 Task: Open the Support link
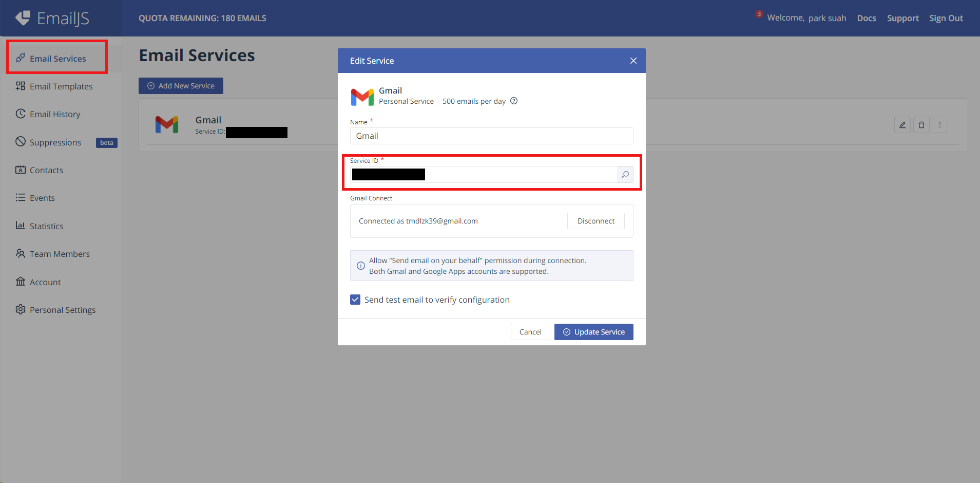point(903,18)
